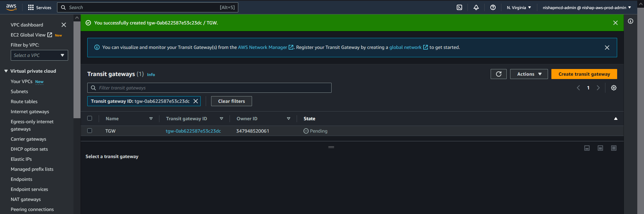Collapse the Virtual private cloud section
Screen dimensions: 644x214
tap(6, 71)
